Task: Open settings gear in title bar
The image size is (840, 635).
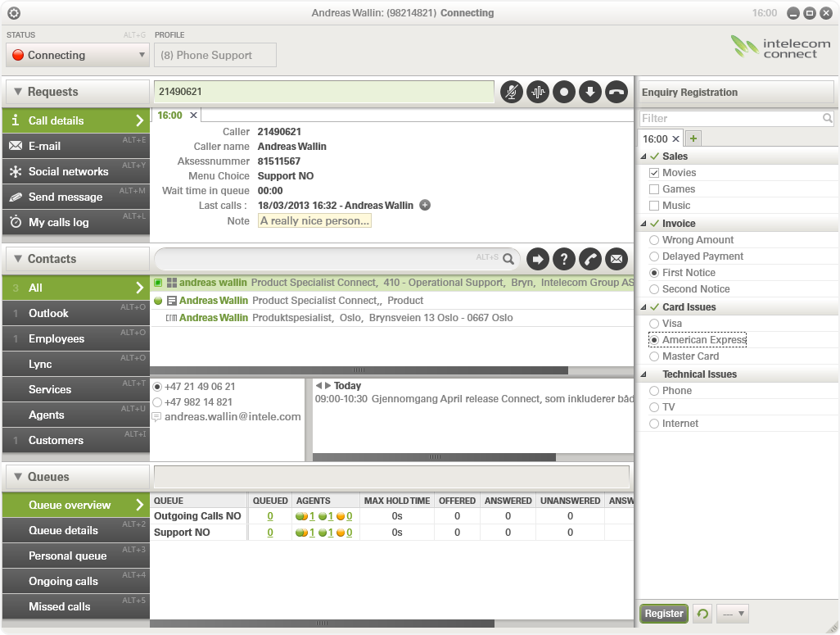Action: pos(14,13)
